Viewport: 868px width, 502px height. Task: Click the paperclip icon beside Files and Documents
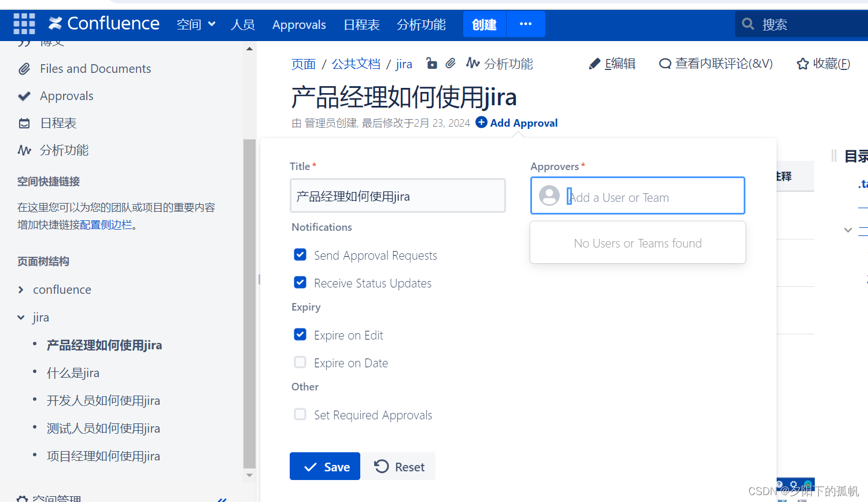[24, 69]
